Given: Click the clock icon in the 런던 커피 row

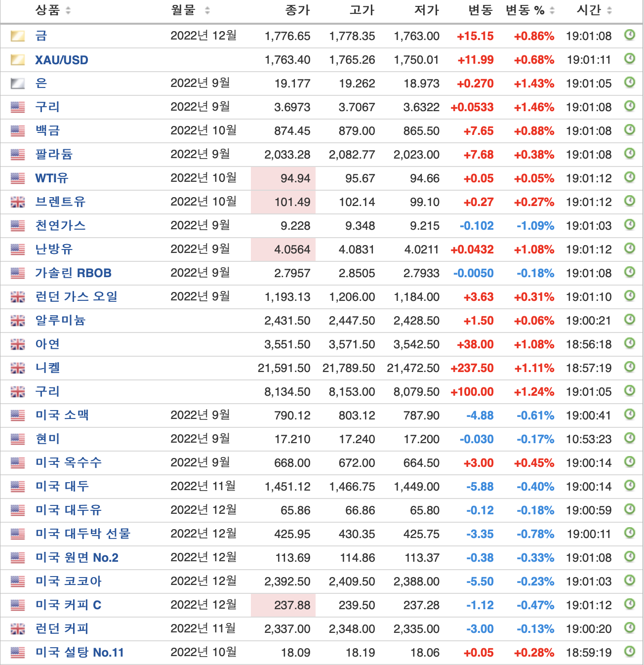Looking at the screenshot, I should click(x=630, y=627).
